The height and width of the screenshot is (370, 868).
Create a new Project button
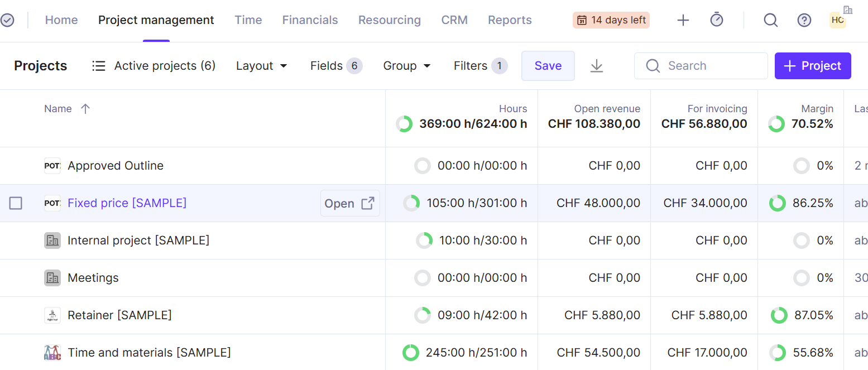click(813, 66)
